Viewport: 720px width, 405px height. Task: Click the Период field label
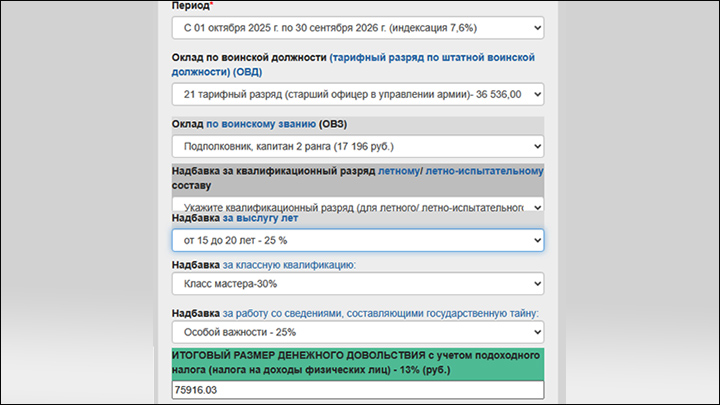click(190, 6)
